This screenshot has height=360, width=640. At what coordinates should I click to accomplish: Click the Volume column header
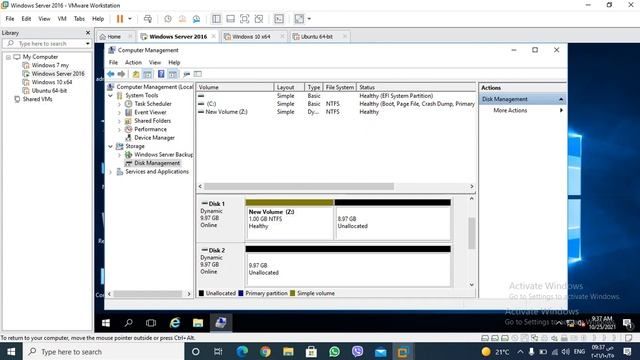[235, 87]
